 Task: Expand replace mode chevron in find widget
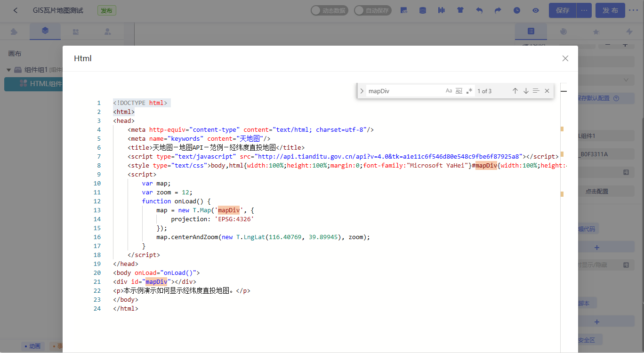click(362, 91)
